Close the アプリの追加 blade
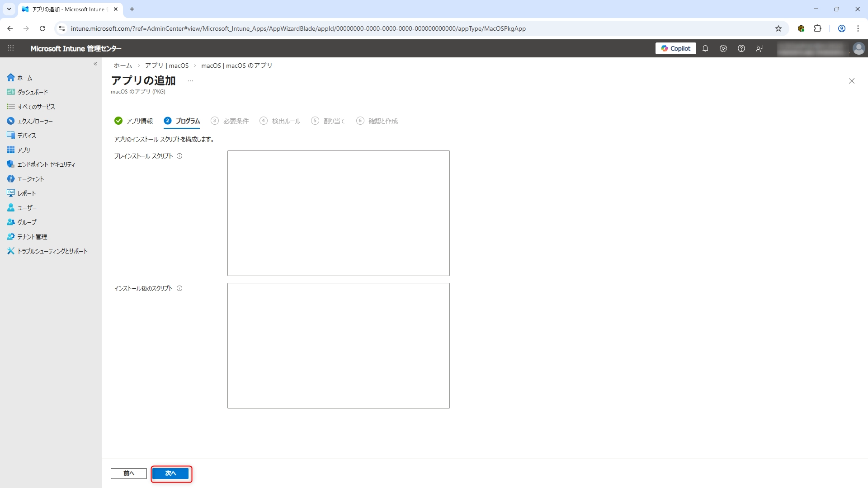868x488 pixels. click(x=851, y=81)
